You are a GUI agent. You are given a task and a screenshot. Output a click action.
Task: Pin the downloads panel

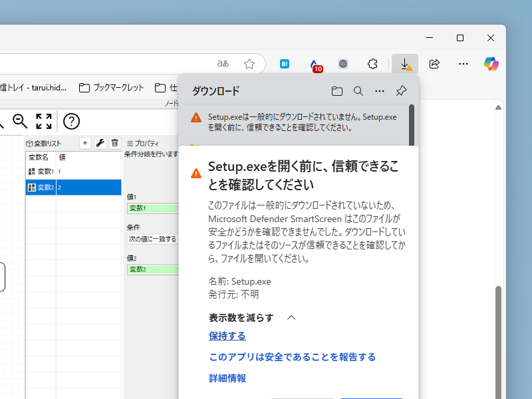[401, 91]
